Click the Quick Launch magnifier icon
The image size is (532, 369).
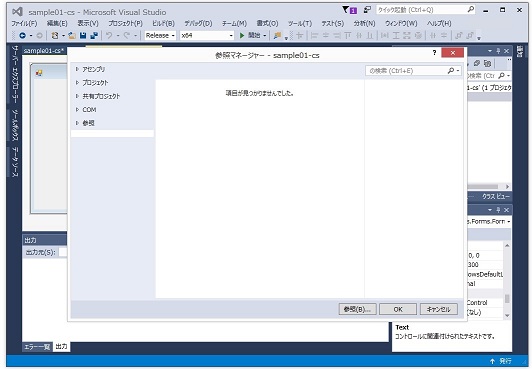coord(471,9)
